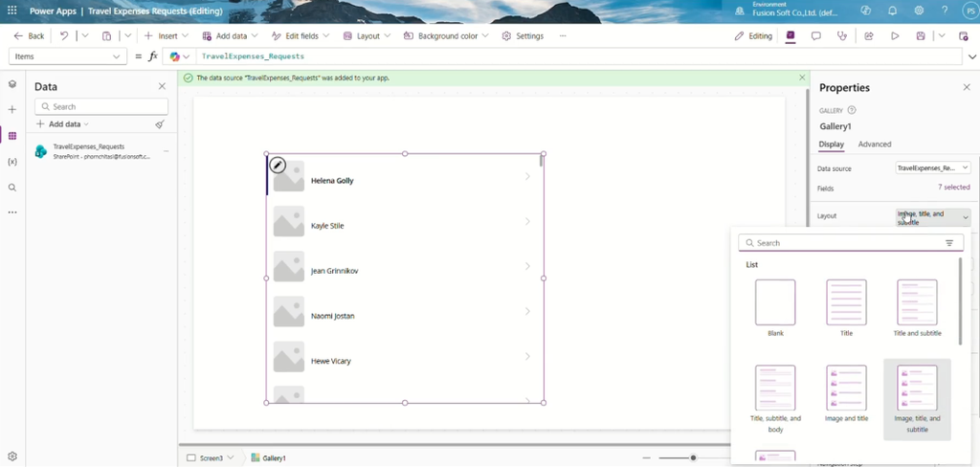
Task: Open the toolbar overflow ellipsis
Action: click(x=563, y=36)
